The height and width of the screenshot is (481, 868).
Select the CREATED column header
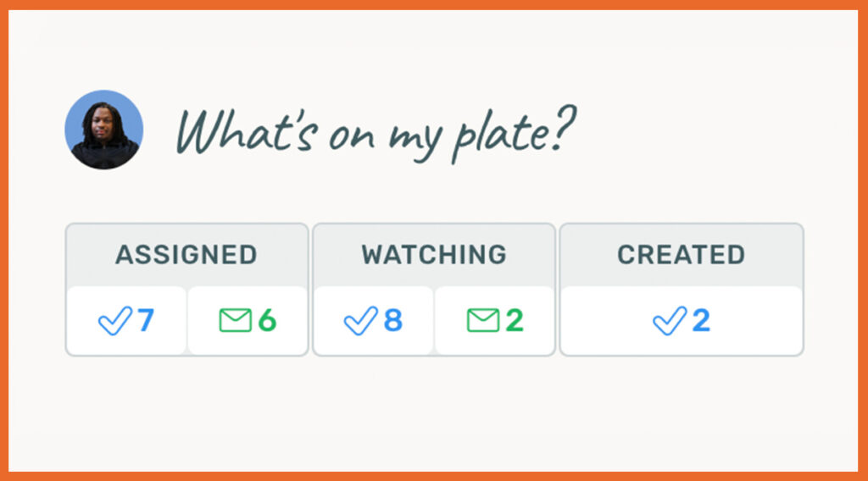[x=681, y=254]
